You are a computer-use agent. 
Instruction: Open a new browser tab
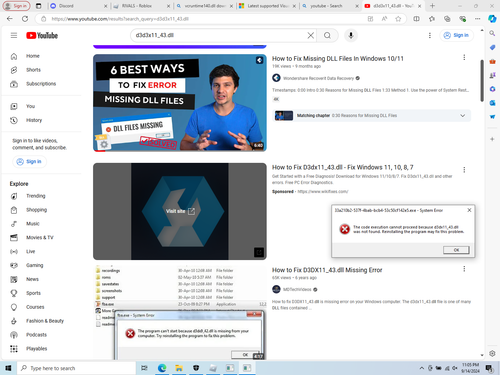[432, 6]
